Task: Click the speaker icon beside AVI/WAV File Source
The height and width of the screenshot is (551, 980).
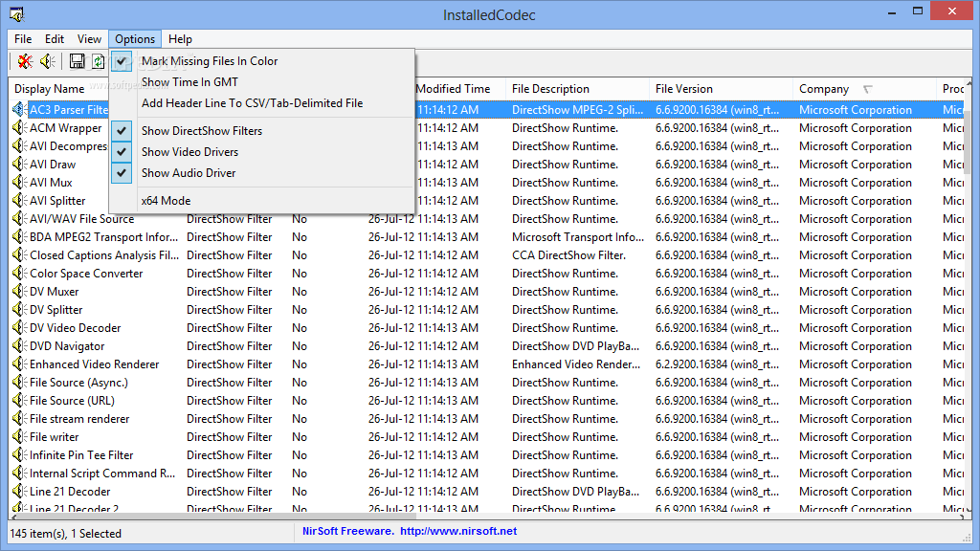Action: click(19, 219)
